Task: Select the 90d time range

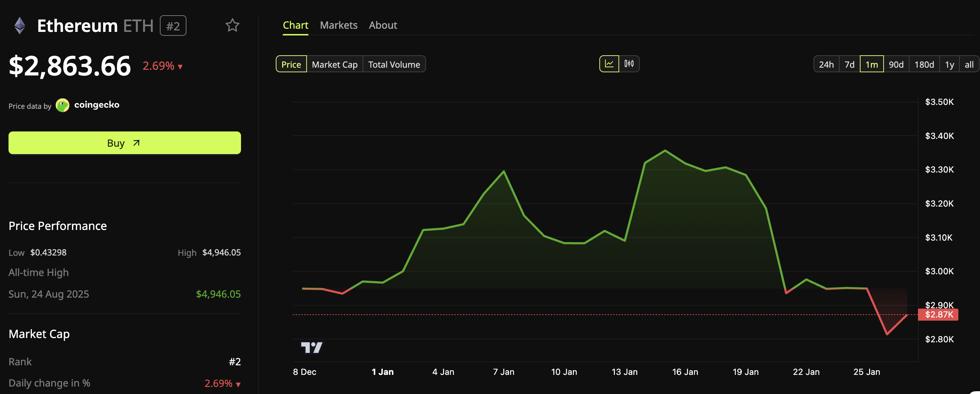Action: click(897, 64)
